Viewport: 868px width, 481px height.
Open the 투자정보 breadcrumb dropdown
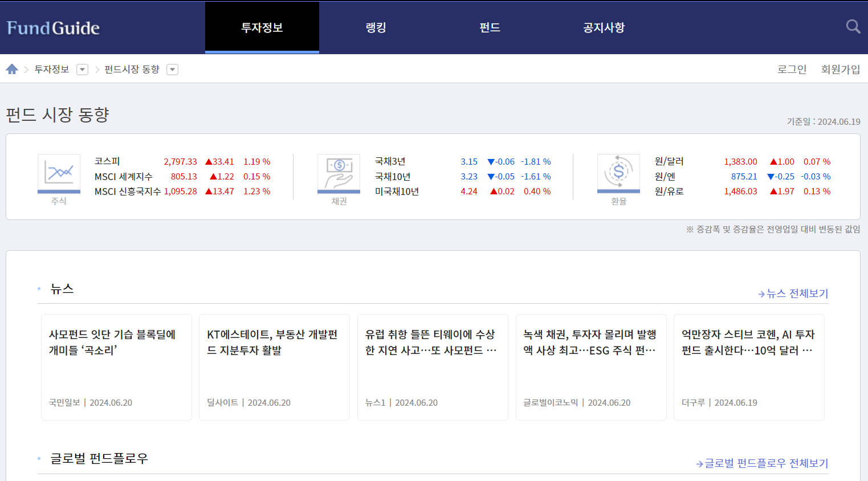82,69
